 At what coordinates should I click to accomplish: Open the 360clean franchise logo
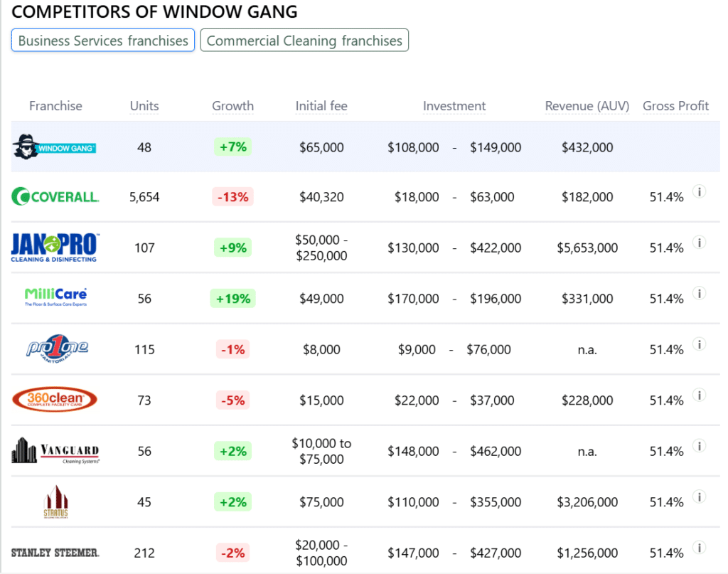(55, 400)
